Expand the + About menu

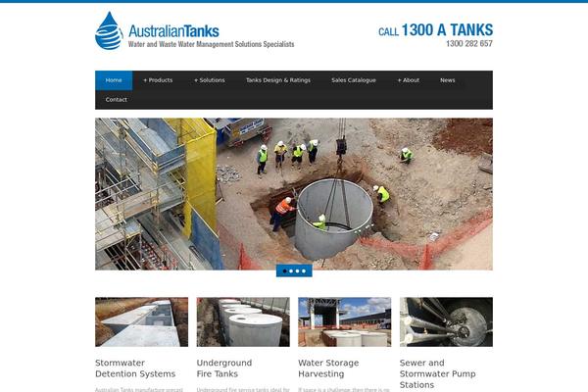coord(409,80)
